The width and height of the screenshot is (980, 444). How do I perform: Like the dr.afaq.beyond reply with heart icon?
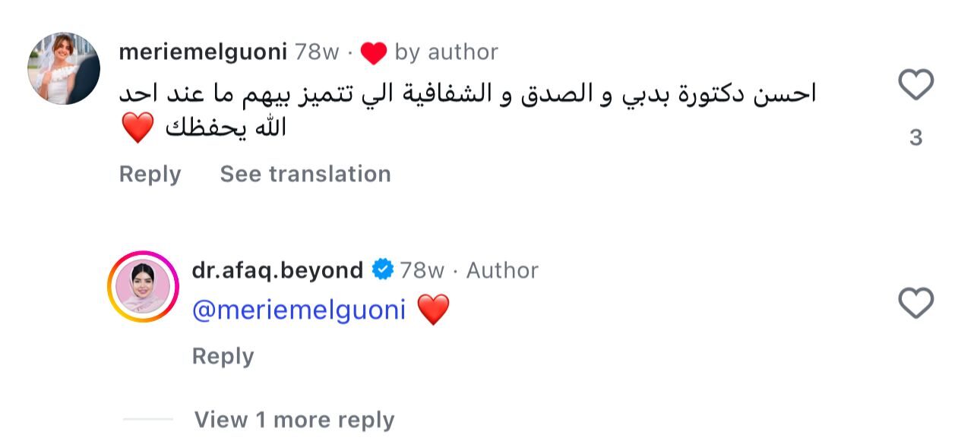tap(915, 304)
